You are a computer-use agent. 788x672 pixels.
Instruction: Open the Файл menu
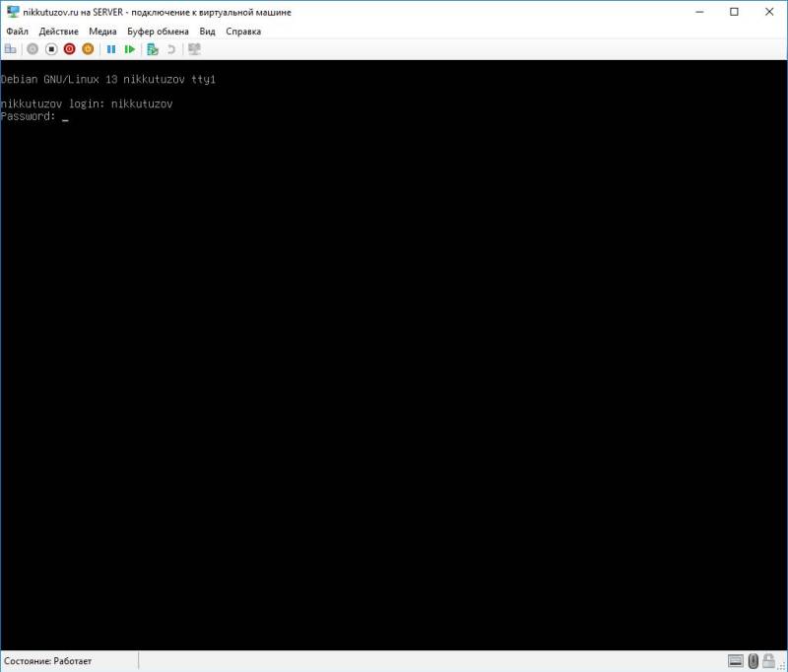18,31
